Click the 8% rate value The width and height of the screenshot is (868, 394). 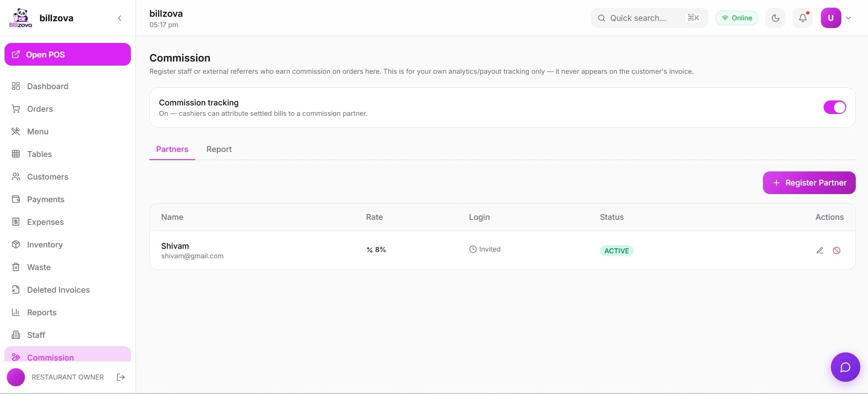tap(376, 250)
